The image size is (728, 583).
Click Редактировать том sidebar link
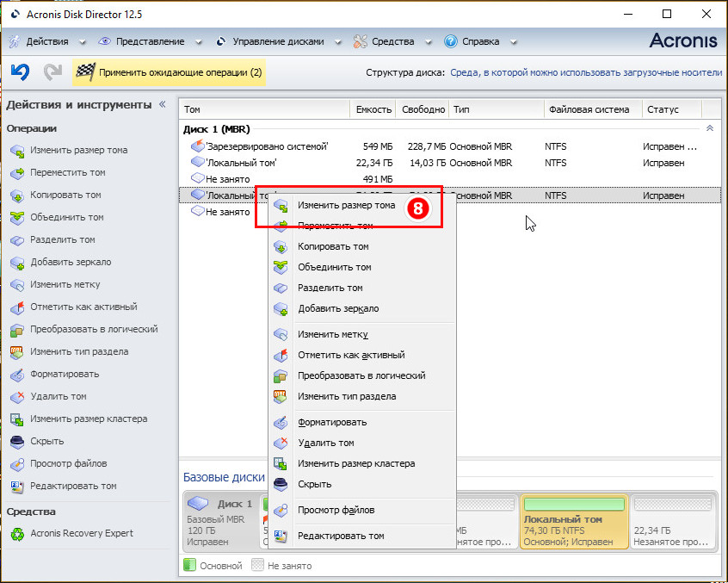(x=73, y=486)
